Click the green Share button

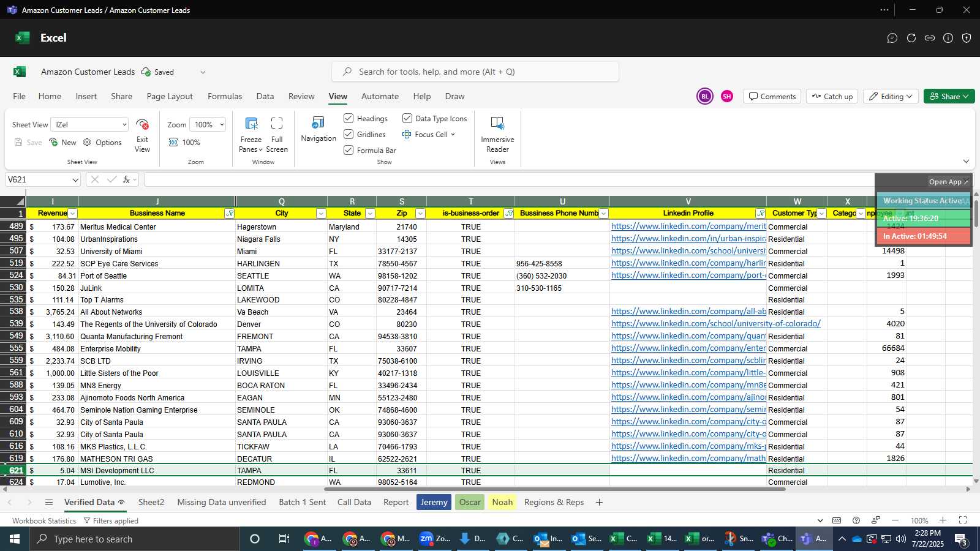(949, 96)
